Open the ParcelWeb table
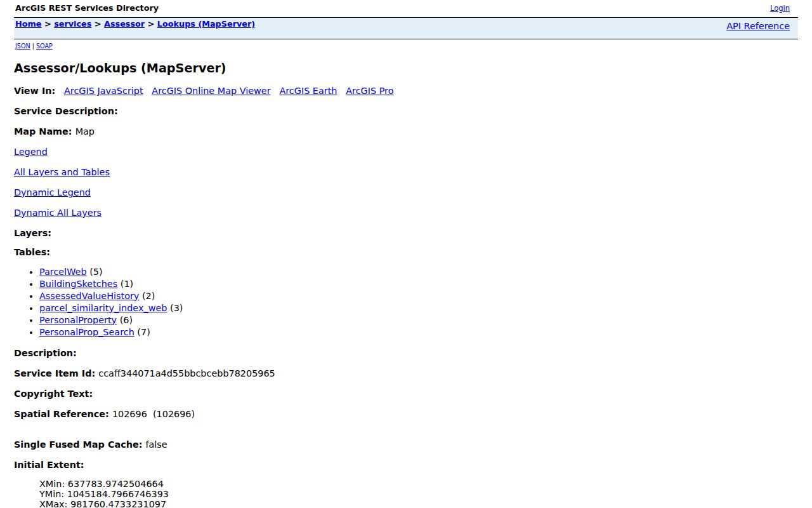The width and height of the screenshot is (812, 508). pos(63,272)
